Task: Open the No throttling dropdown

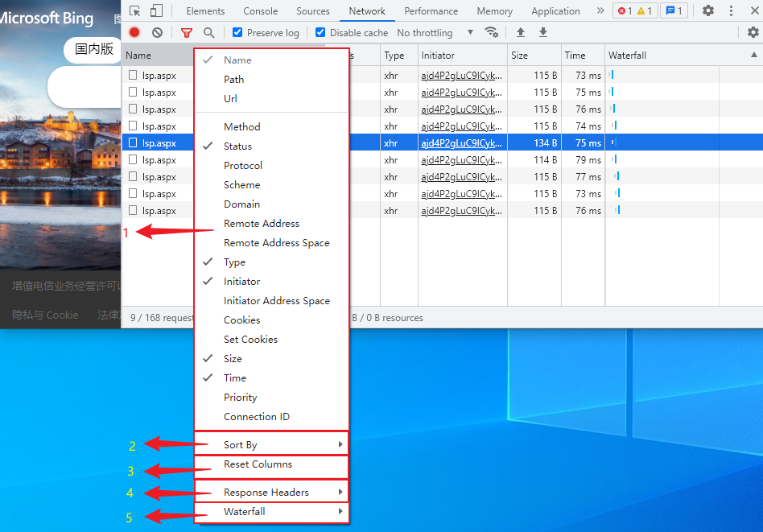Action: point(435,33)
